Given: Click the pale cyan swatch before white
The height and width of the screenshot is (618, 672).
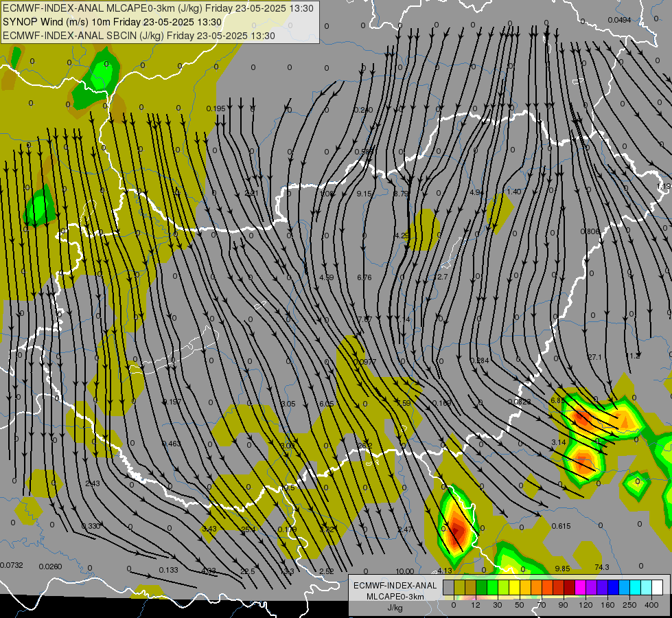Looking at the screenshot, I should coord(647,588).
